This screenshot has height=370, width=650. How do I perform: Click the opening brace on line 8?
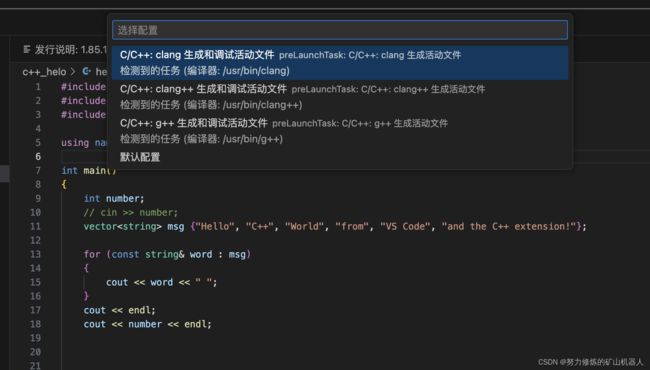[64, 184]
